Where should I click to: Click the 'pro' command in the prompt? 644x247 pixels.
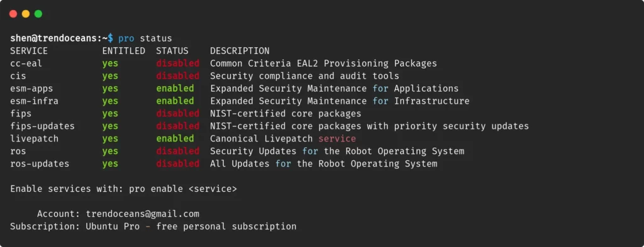[x=126, y=38]
